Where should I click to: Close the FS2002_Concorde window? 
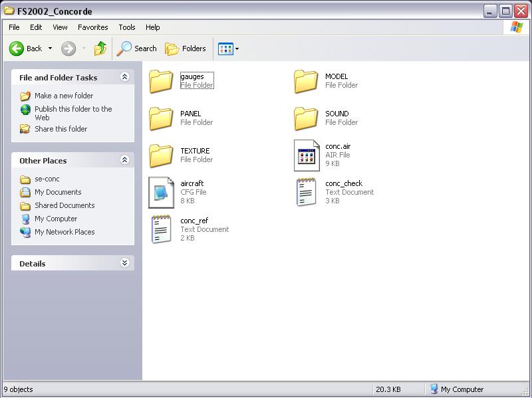click(521, 11)
